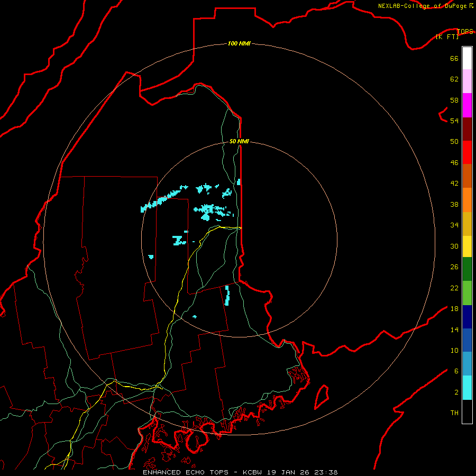
Task: Click the magenta 58 kft legend swatch
Action: 467,105
